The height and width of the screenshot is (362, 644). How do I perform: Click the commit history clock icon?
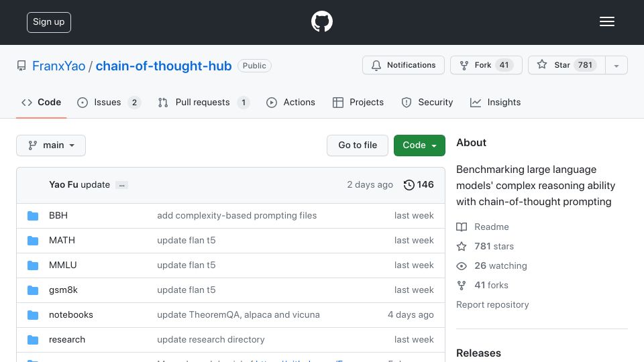click(409, 185)
